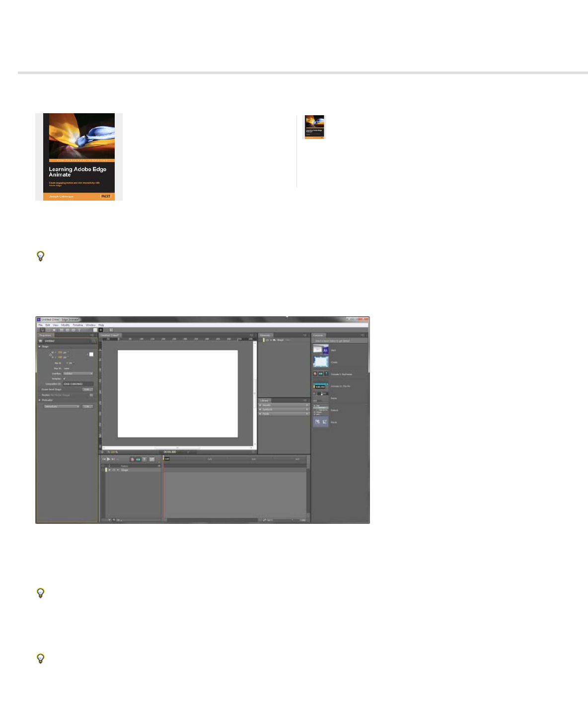Screen dimensions: 588x726
Task: Add a new font with Fonts plus
Action: click(307, 414)
